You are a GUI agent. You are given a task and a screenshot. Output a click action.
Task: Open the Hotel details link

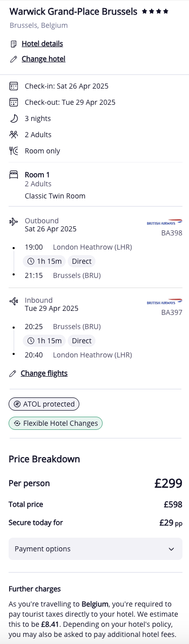42,44
